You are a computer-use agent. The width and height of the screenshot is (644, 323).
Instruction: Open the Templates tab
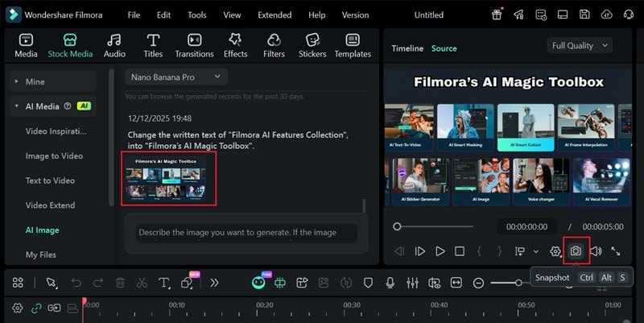(353, 46)
